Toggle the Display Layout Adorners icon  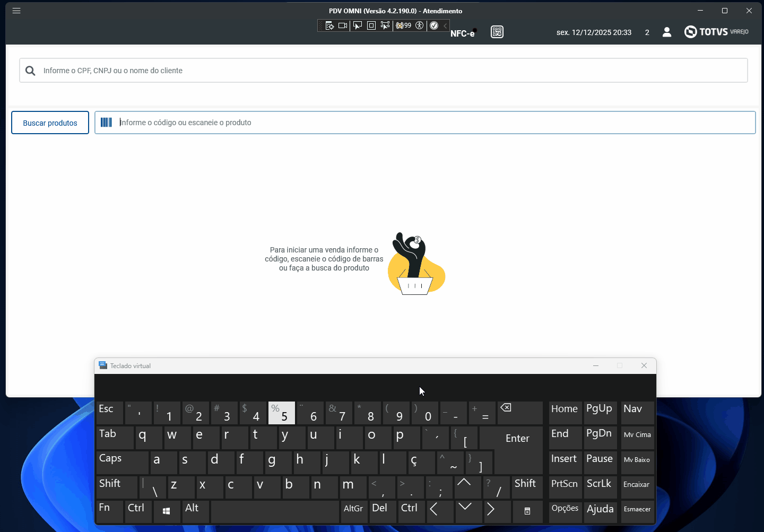tap(371, 25)
